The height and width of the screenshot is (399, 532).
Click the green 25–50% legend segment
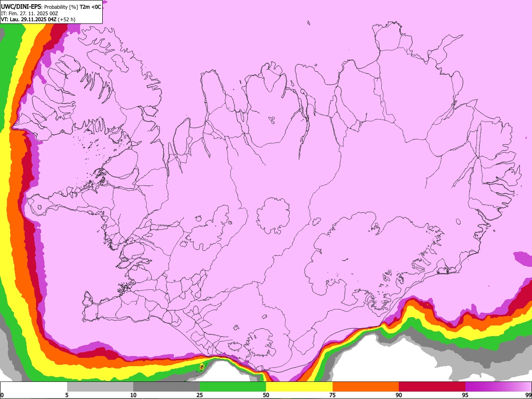[x=233, y=387]
